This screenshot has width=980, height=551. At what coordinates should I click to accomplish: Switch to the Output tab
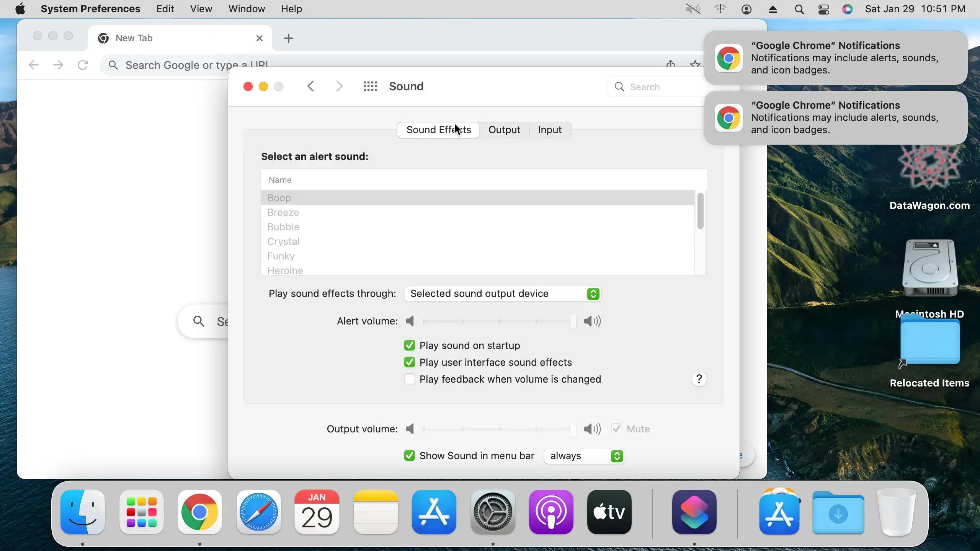coord(504,130)
